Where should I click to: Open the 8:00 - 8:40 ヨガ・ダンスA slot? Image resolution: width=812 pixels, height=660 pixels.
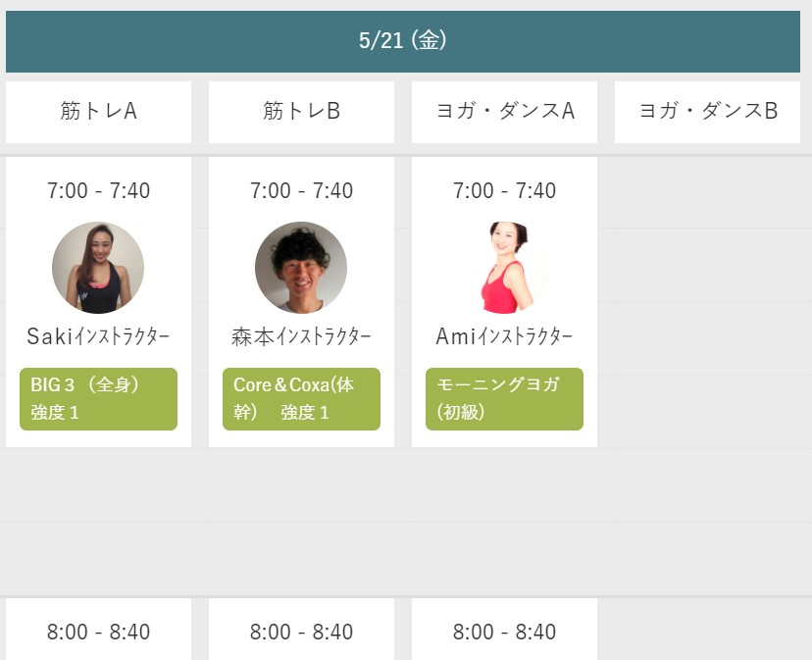504,633
